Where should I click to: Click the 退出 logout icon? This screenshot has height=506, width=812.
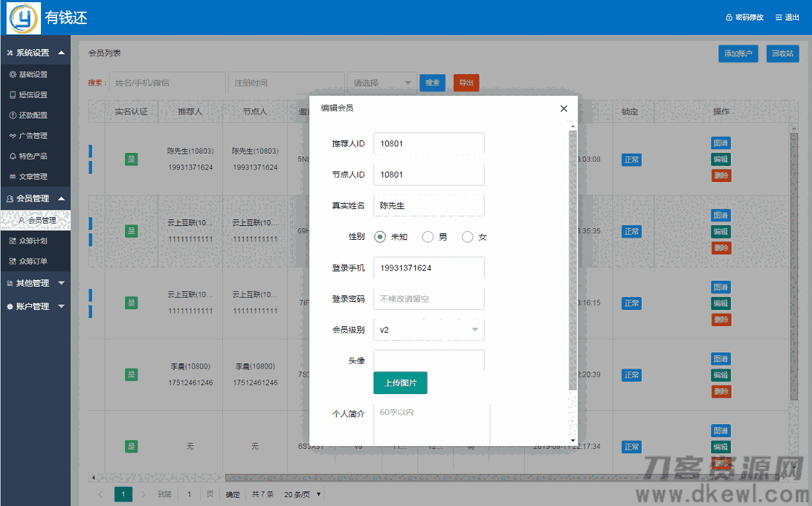point(778,18)
